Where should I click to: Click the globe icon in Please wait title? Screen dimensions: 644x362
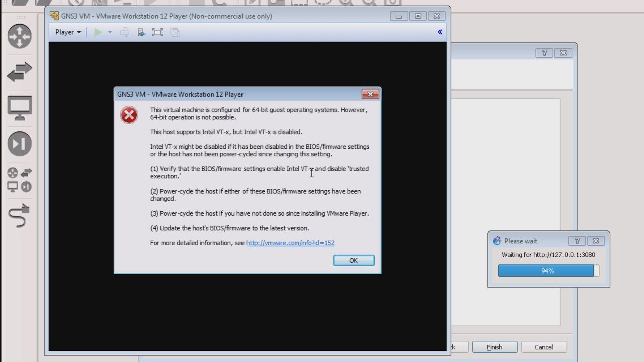(497, 241)
